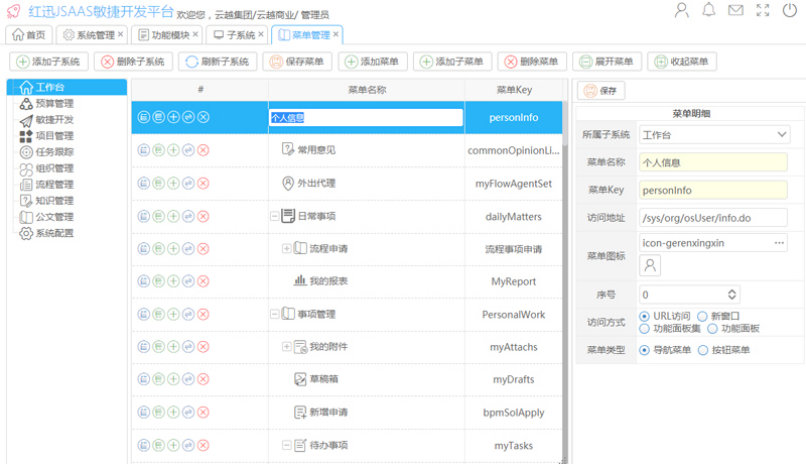
Task: Click the bpmSolApply key cell
Action: (x=514, y=413)
